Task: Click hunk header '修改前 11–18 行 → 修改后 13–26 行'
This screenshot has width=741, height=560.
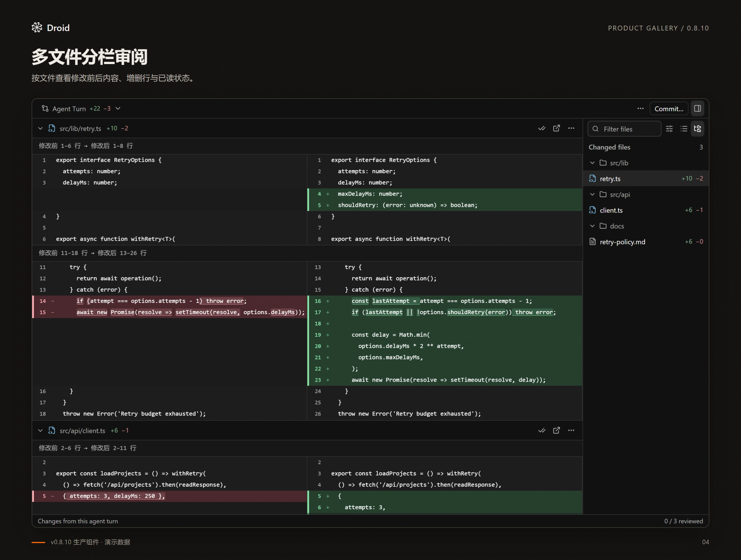Action: pos(93,253)
